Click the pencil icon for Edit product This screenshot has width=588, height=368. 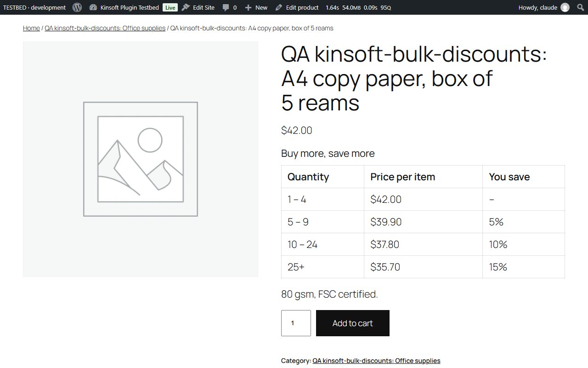279,7
